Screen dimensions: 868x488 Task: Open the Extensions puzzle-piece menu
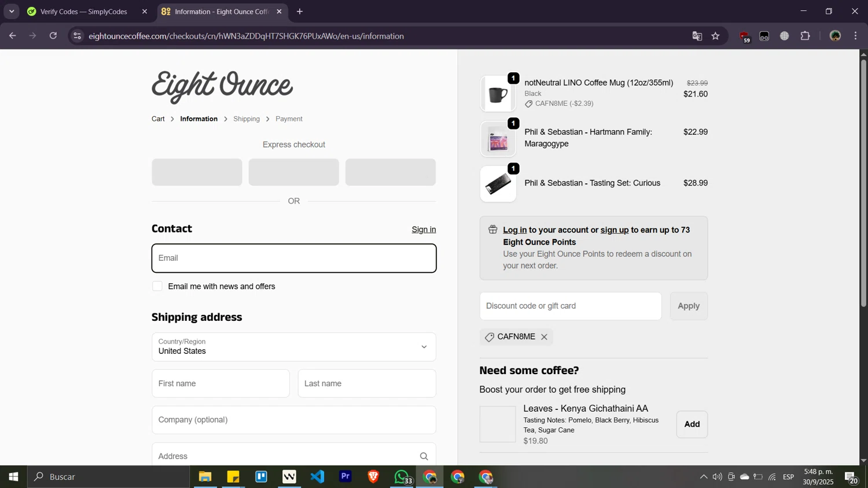click(x=805, y=36)
